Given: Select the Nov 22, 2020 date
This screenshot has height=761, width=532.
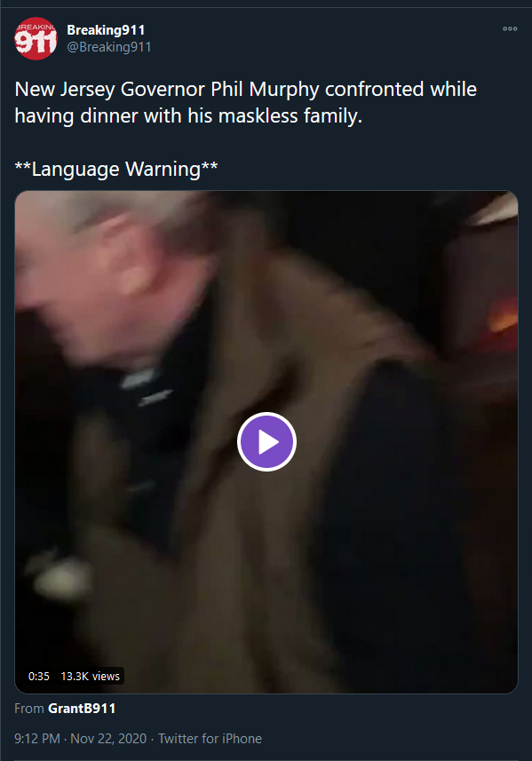Looking at the screenshot, I should click(108, 738).
